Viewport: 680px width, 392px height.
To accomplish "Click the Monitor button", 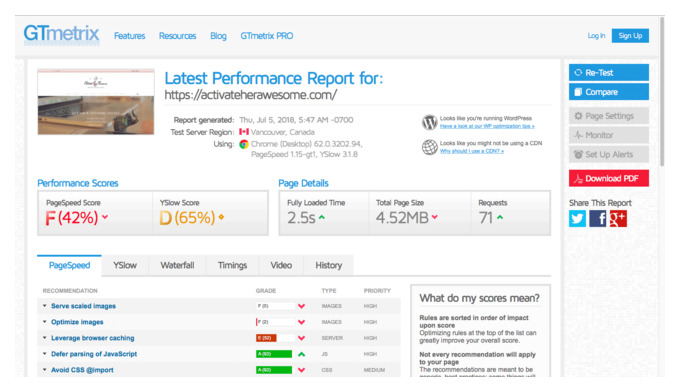I will click(x=609, y=135).
